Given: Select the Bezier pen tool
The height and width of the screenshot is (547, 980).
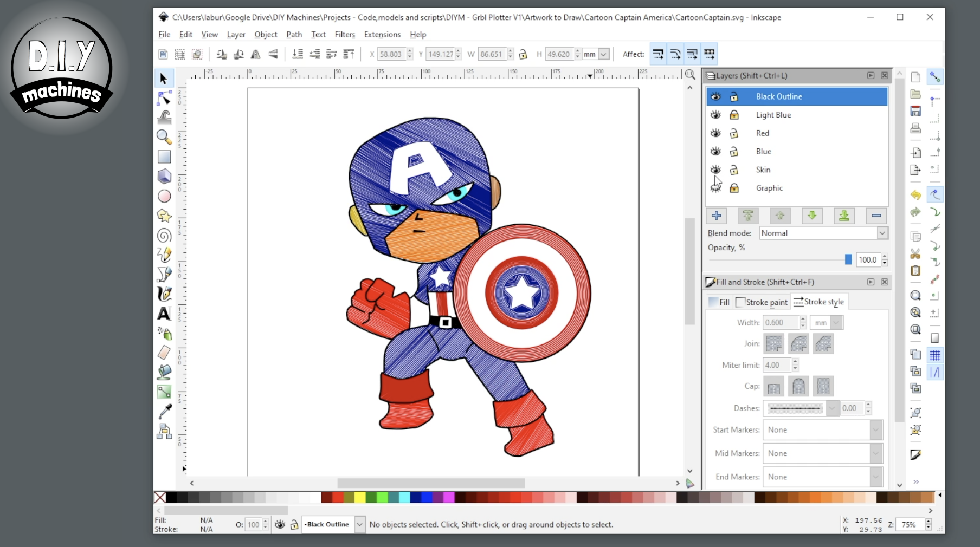Looking at the screenshot, I should tap(164, 274).
